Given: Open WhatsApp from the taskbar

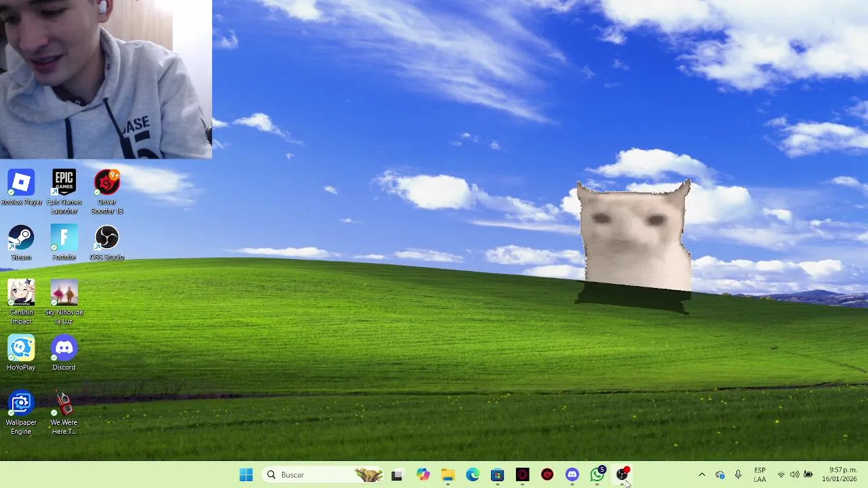Looking at the screenshot, I should tap(597, 474).
